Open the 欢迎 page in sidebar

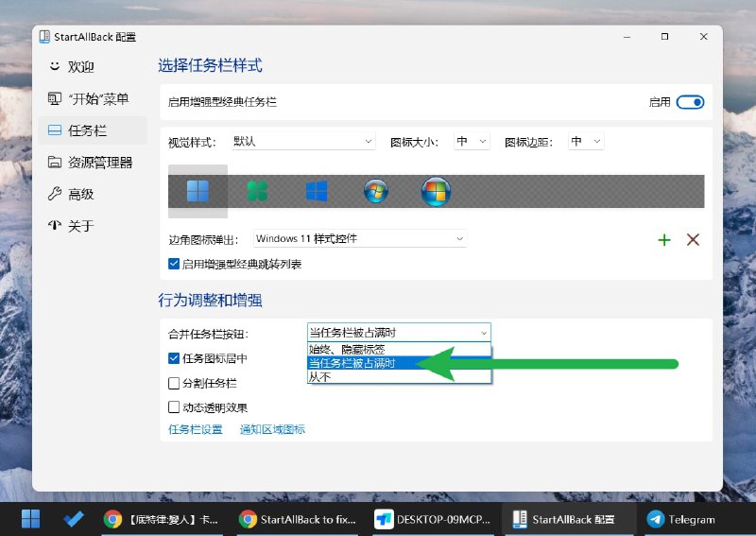(x=93, y=66)
